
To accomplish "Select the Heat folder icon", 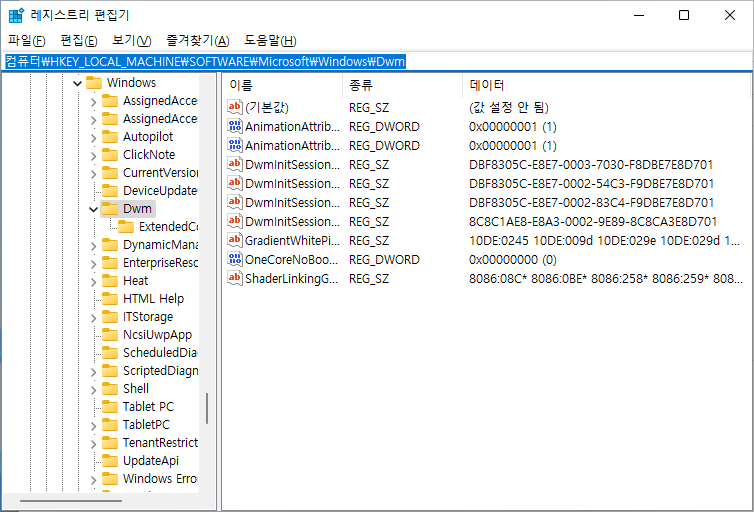I will [x=110, y=281].
